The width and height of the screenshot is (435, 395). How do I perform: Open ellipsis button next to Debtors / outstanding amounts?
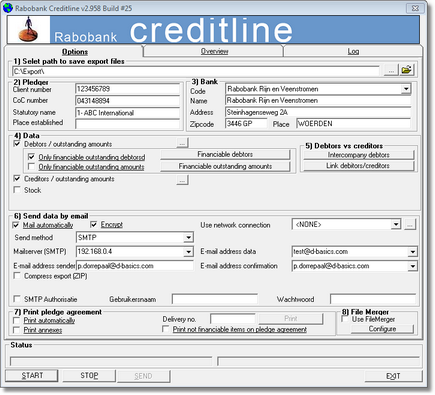[182, 143]
